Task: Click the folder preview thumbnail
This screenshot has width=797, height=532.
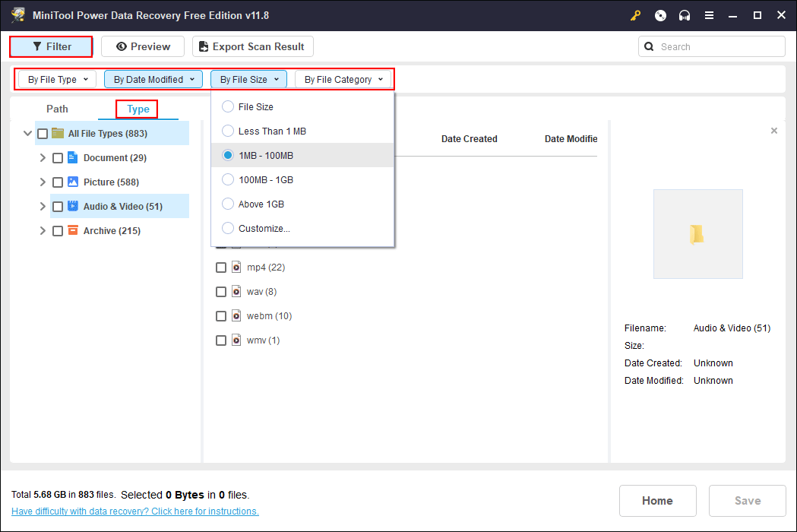Action: [x=697, y=234]
